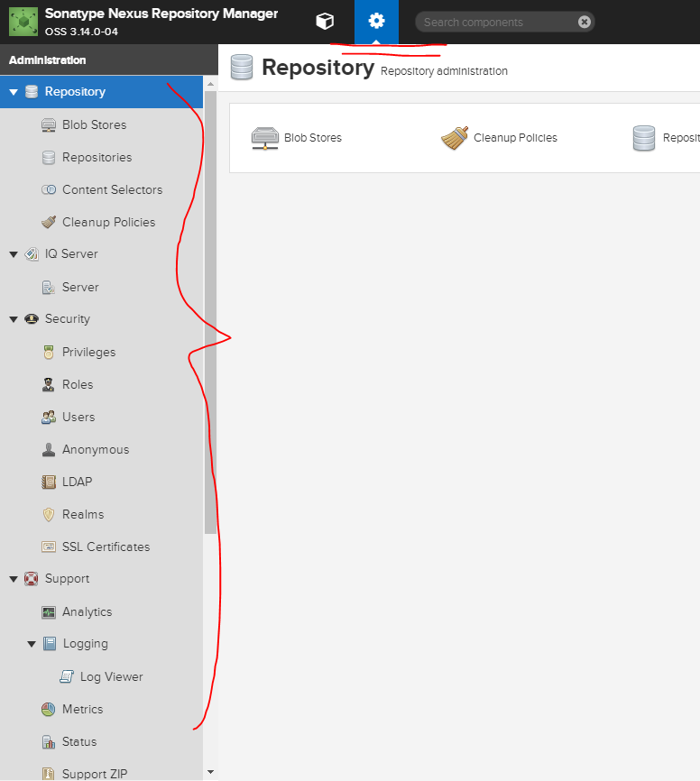Screen dimensions: 700x781
Task: Click the Status chart icon
Action: coord(49,741)
